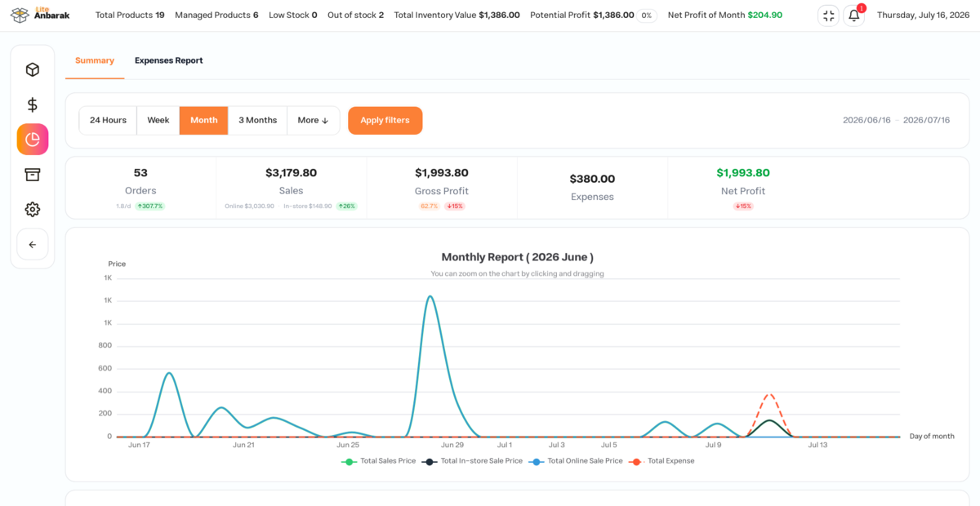Click Total Inventory Value $1,386.00
980x506 pixels.
[x=457, y=16]
